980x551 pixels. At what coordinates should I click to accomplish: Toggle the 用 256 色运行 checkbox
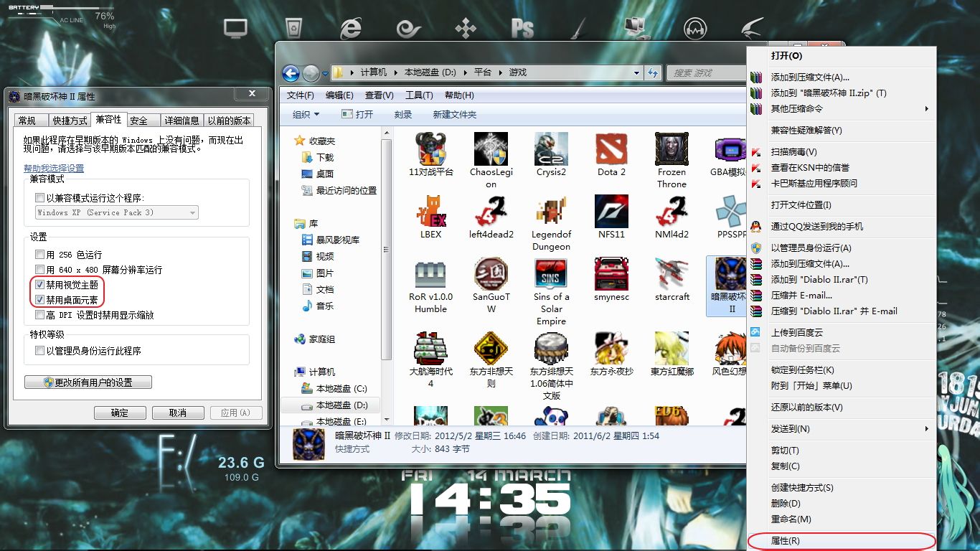coord(40,255)
